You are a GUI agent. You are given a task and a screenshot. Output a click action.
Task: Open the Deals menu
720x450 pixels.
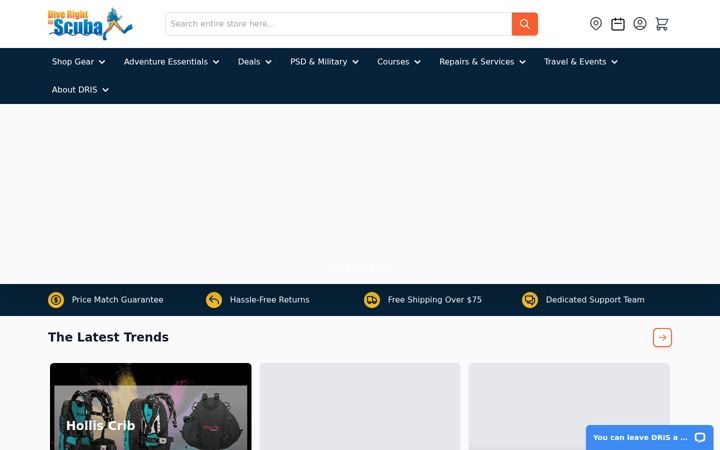[255, 62]
